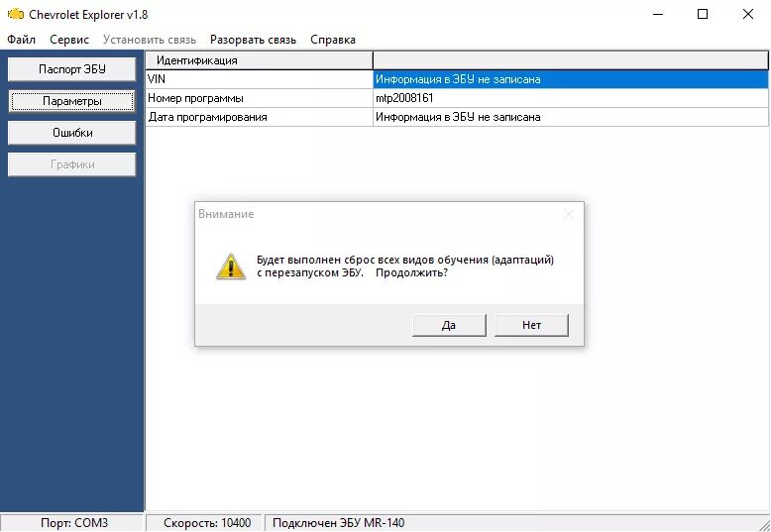
Task: Minimize the Chevrolet Explorer window
Action: click(x=658, y=14)
